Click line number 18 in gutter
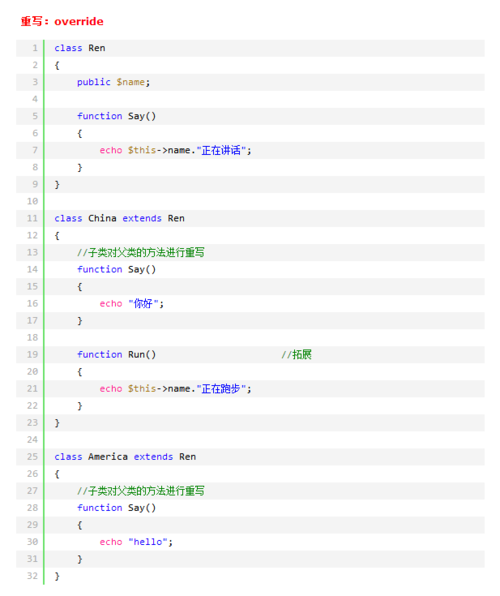 [33, 338]
